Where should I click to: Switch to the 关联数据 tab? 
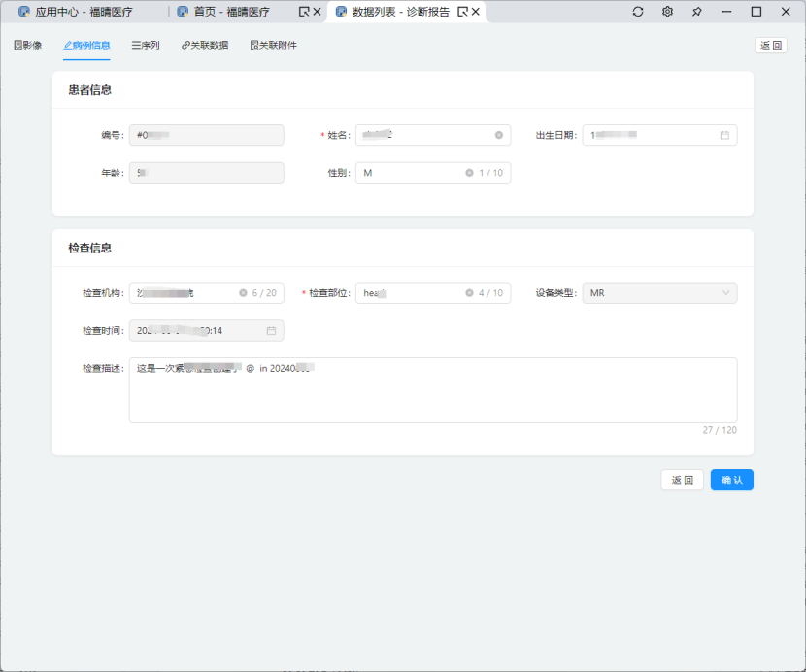pos(205,45)
